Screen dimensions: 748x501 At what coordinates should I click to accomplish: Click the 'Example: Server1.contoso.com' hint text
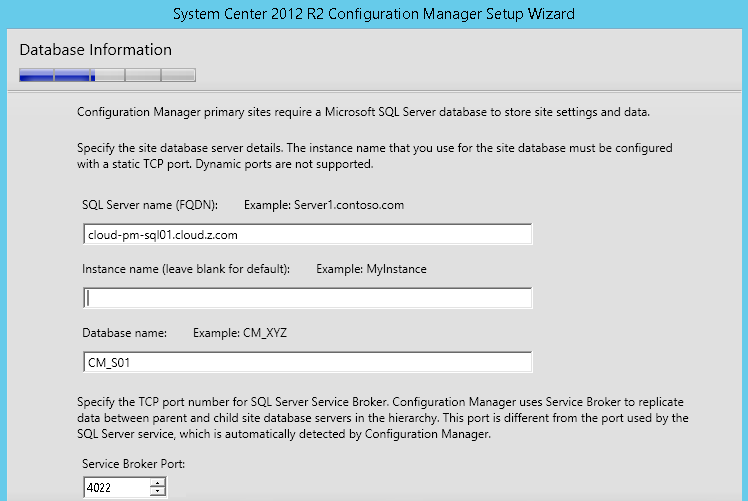click(x=324, y=205)
